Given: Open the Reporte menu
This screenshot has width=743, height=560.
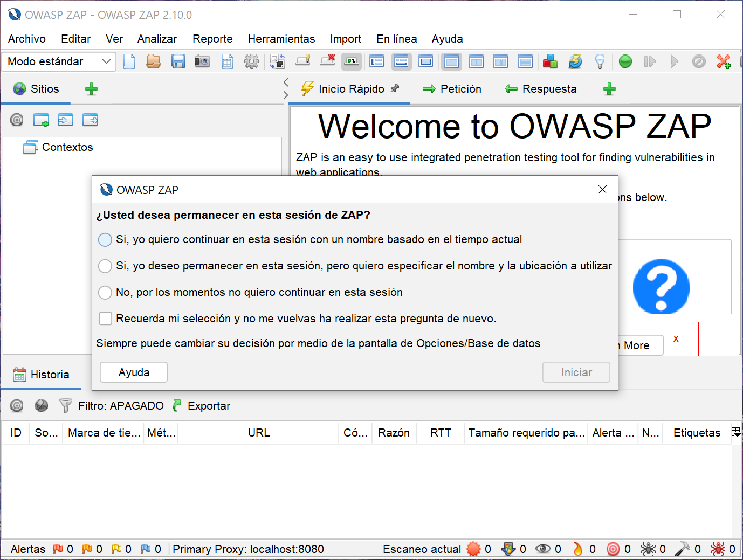Looking at the screenshot, I should point(212,39).
